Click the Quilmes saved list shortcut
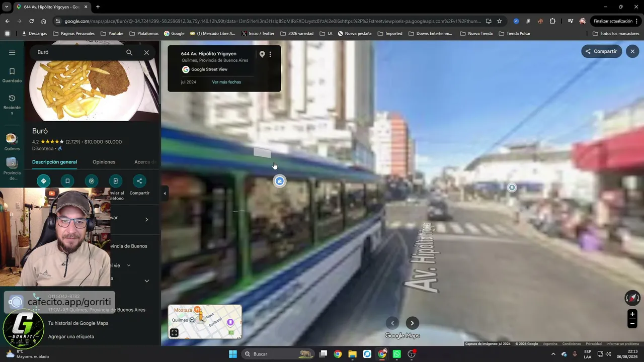Viewport: 644px width, 362px height. [x=12, y=142]
